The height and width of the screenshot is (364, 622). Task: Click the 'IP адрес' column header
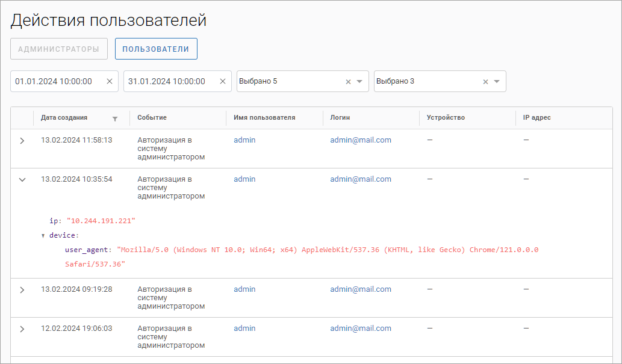536,118
